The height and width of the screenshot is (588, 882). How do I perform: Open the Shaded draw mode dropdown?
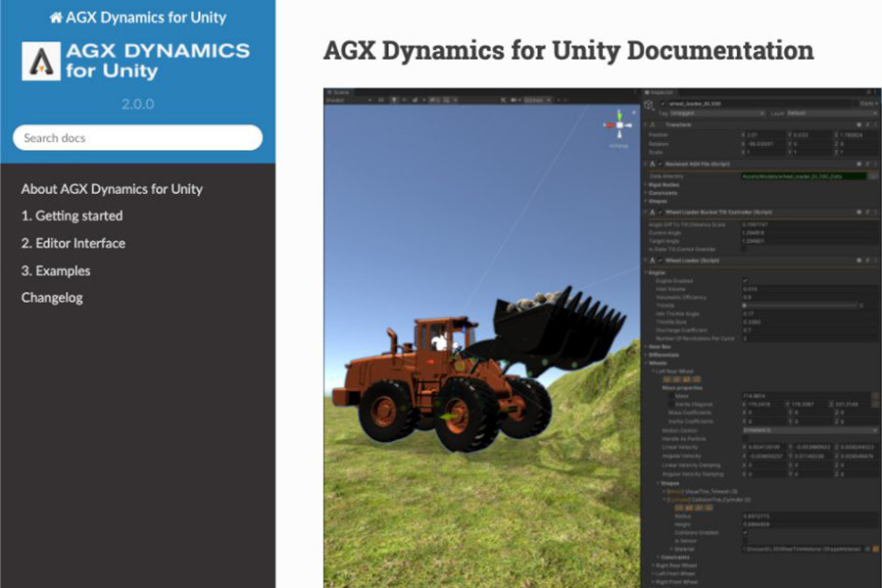[x=349, y=100]
